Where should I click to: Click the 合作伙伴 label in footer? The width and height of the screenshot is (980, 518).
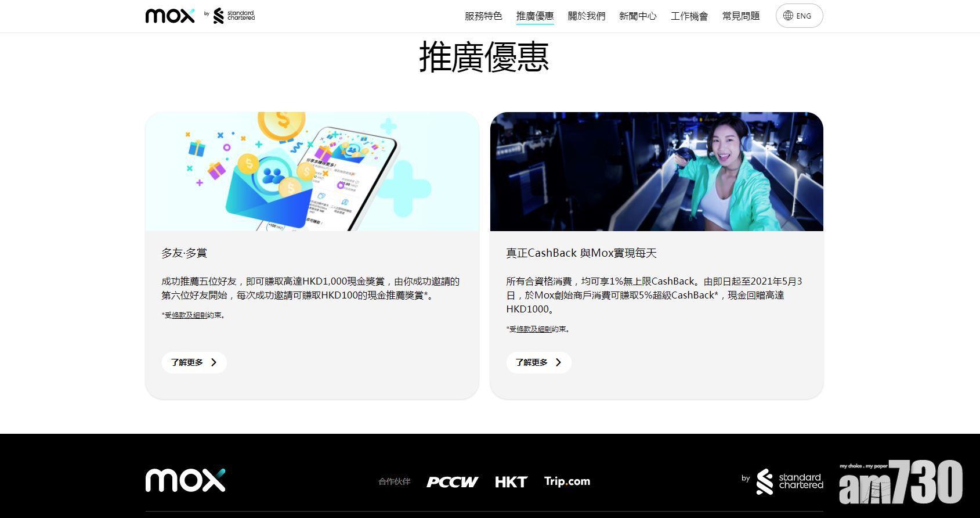394,481
